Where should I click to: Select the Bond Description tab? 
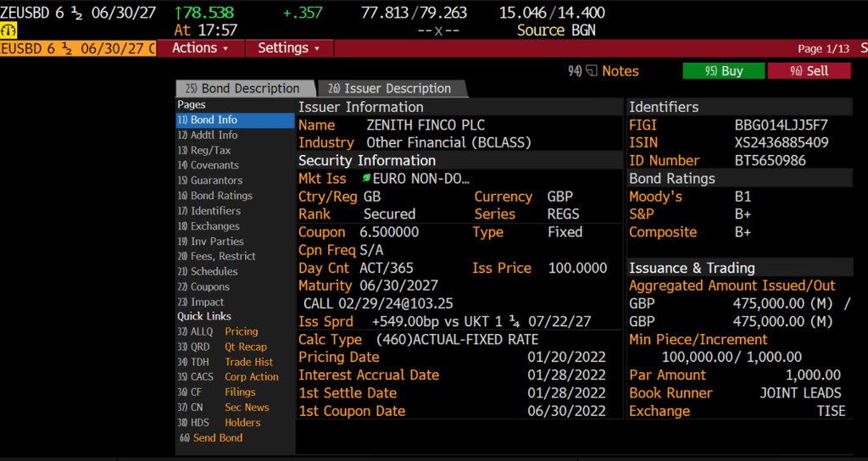pyautogui.click(x=242, y=88)
